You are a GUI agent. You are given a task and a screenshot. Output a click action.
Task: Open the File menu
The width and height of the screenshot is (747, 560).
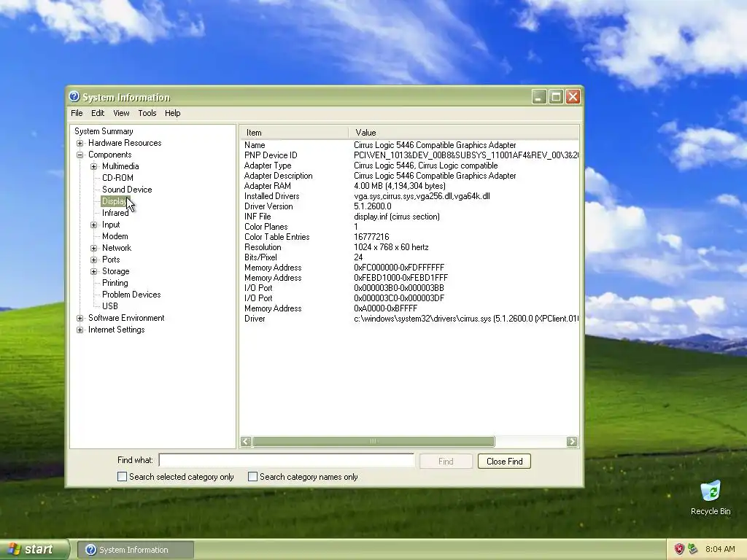pyautogui.click(x=77, y=113)
